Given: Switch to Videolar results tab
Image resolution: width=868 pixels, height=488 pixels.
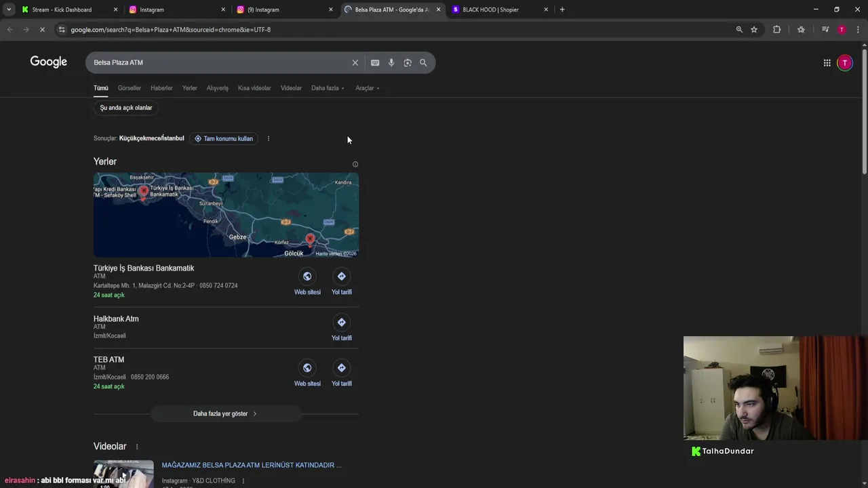Looking at the screenshot, I should (291, 88).
